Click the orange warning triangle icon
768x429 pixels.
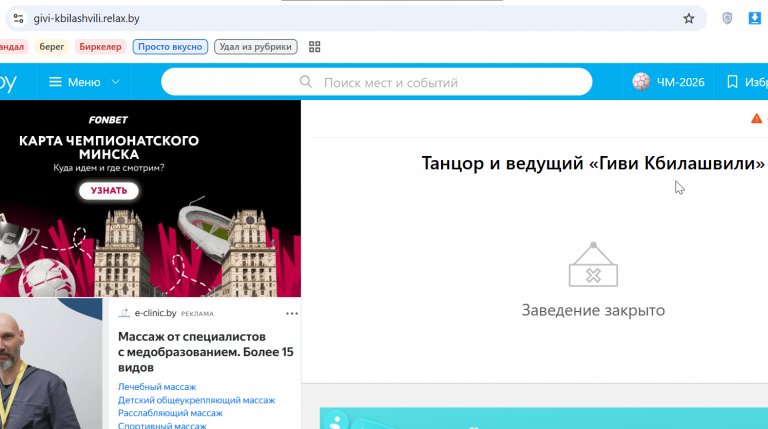[756, 119]
